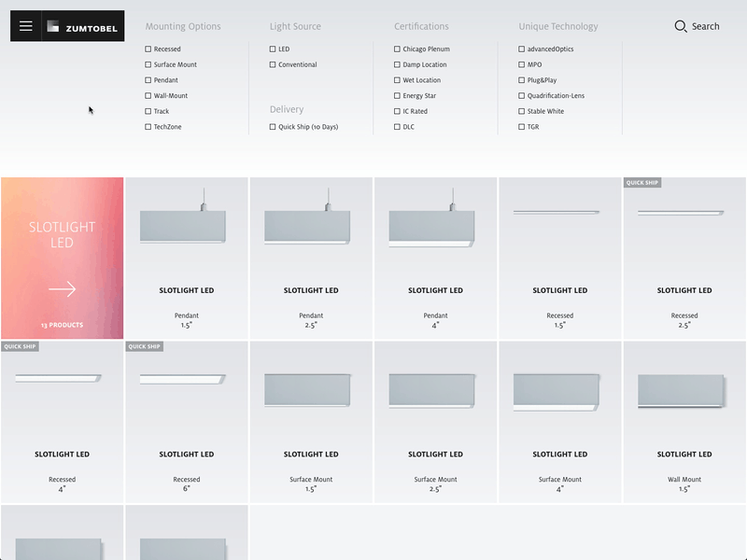
Task: Open the Surface Mount 1.5" product thumbnail
Action: click(310, 391)
